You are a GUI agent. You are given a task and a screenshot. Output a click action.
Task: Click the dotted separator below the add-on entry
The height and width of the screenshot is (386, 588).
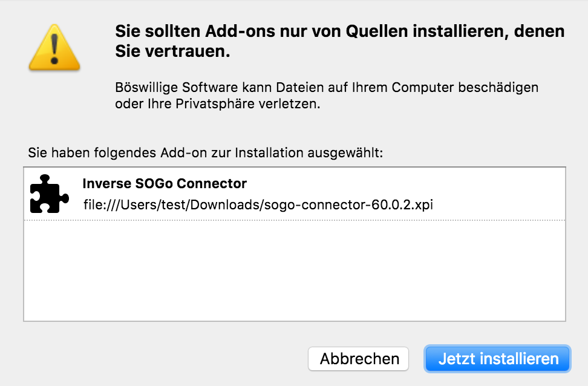coord(294,220)
